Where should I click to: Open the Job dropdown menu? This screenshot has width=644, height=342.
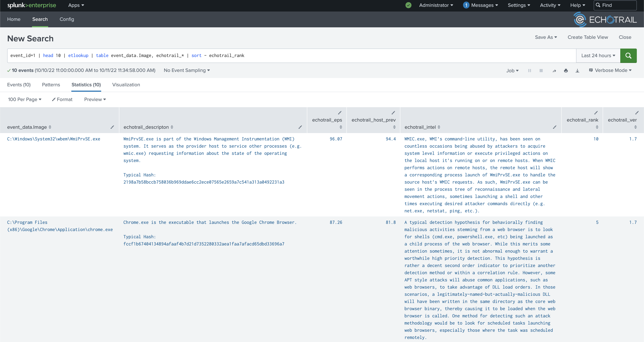512,71
